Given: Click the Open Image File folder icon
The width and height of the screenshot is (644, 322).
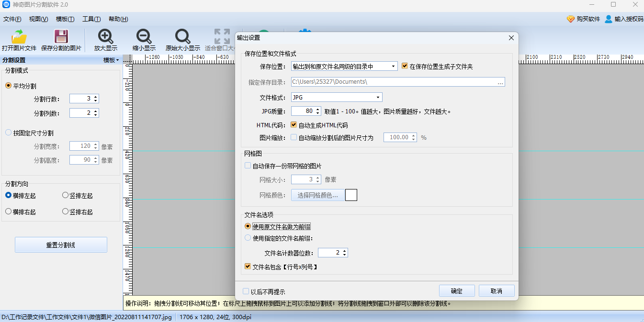Looking at the screenshot, I should 19,37.
